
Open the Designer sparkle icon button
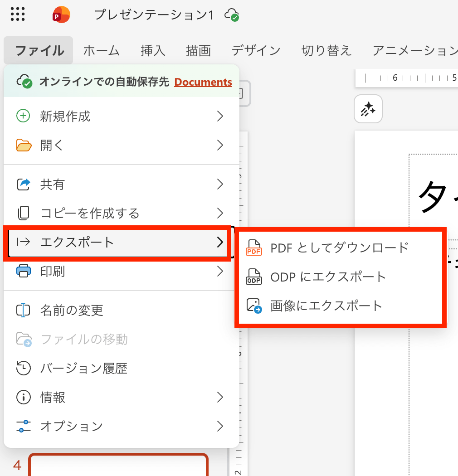coord(368,109)
